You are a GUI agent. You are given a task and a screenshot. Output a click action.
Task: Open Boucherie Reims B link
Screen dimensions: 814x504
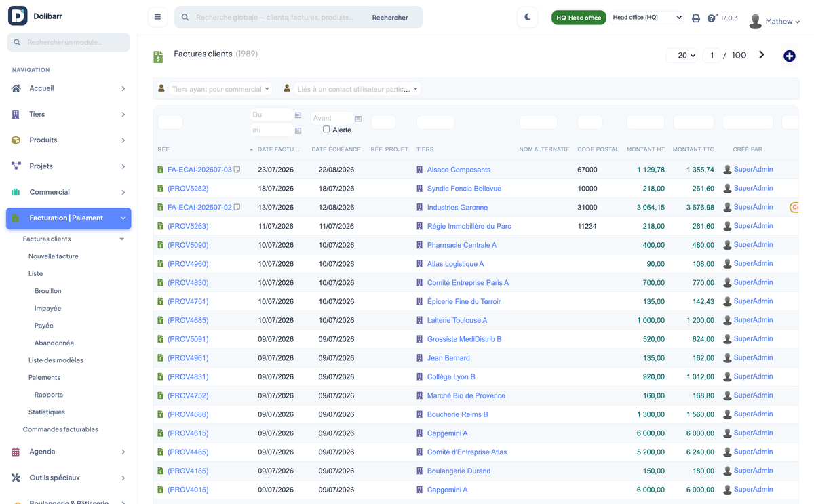point(458,414)
